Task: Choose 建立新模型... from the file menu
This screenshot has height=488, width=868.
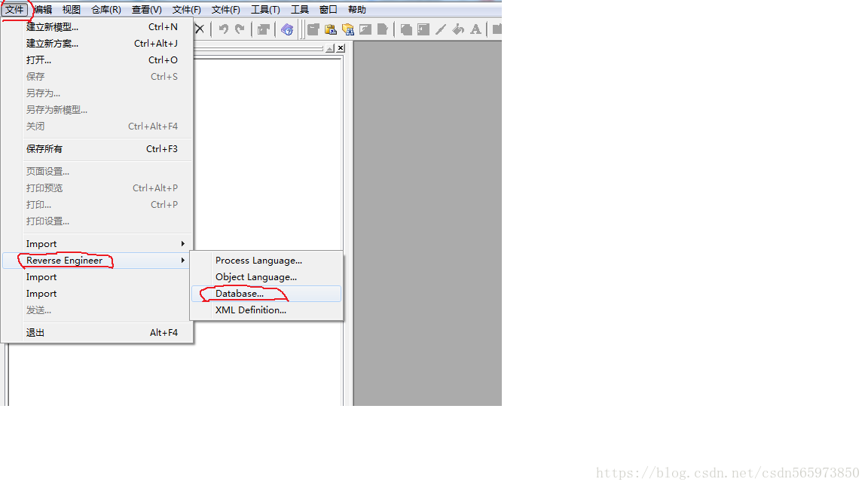Action: pyautogui.click(x=98, y=26)
